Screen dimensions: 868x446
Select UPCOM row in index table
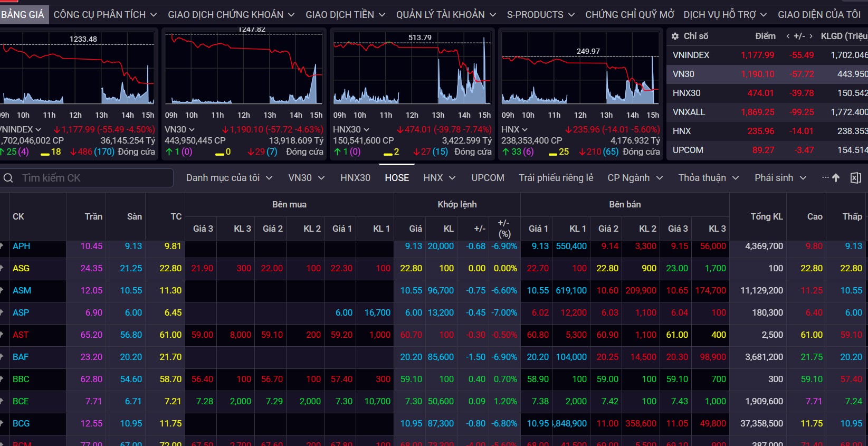click(767, 150)
